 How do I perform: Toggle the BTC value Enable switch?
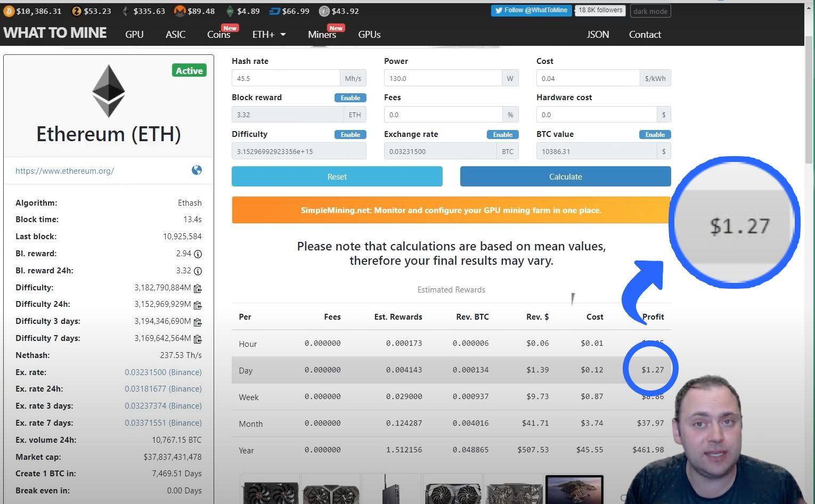pos(655,135)
